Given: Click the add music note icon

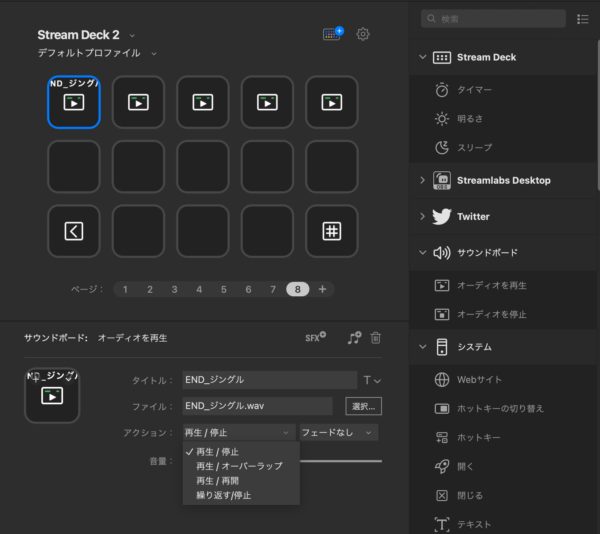Looking at the screenshot, I should pyautogui.click(x=354, y=338).
